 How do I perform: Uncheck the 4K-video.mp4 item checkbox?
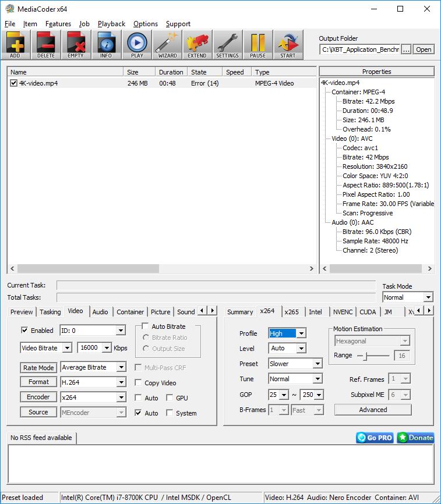(13, 83)
